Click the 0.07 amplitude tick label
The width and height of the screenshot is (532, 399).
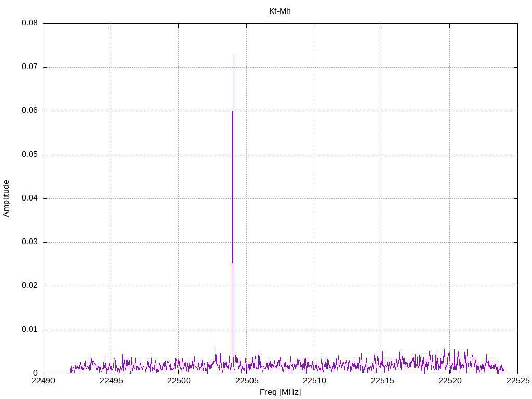30,67
